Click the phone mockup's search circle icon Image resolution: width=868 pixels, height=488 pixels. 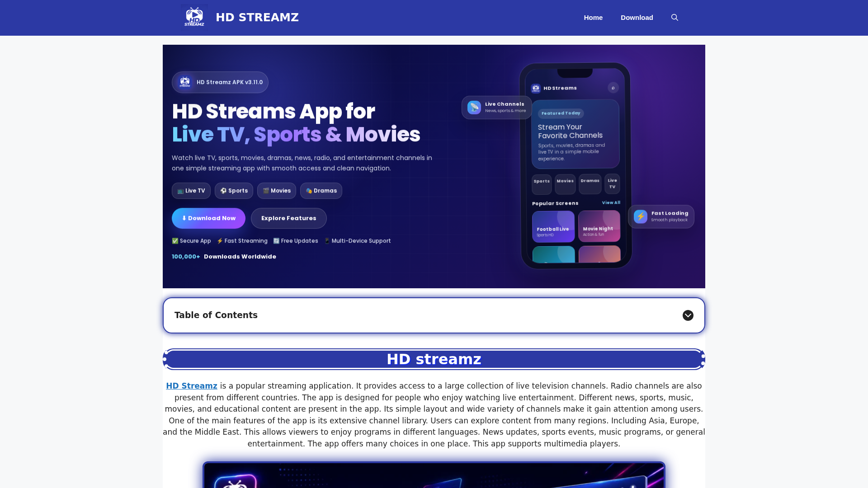(x=613, y=88)
